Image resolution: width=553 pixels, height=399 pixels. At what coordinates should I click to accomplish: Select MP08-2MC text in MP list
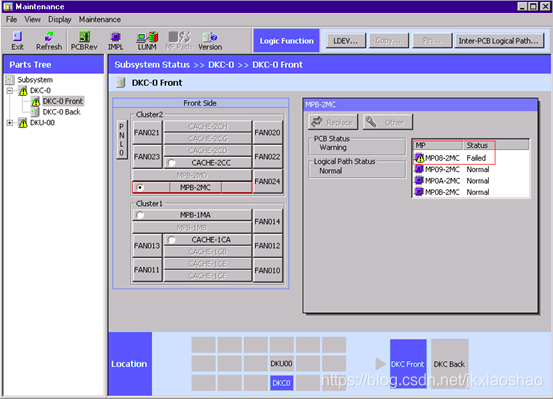click(x=442, y=158)
